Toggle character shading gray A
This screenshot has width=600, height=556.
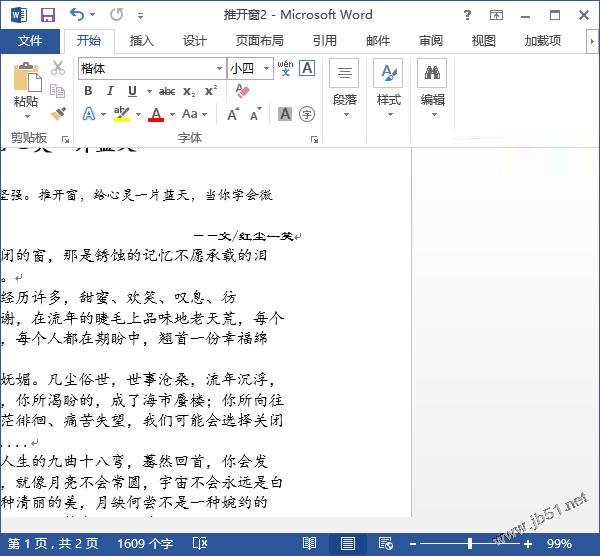pyautogui.click(x=285, y=114)
